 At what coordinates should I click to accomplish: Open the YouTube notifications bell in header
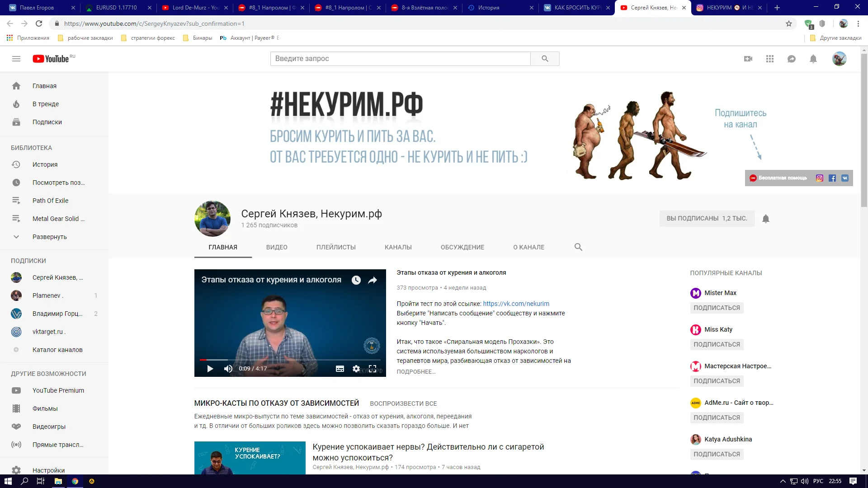click(x=813, y=59)
